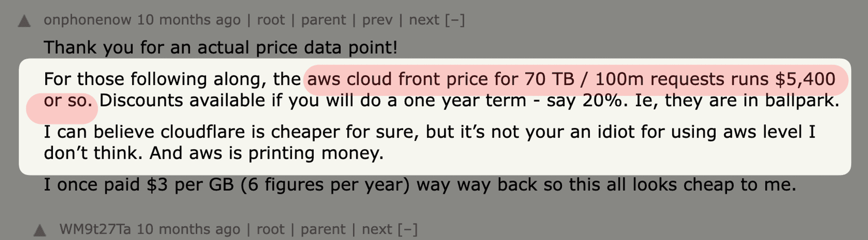This screenshot has width=868, height=240.
Task: Click the highlighted aws cloud front price text
Action: [x=571, y=79]
